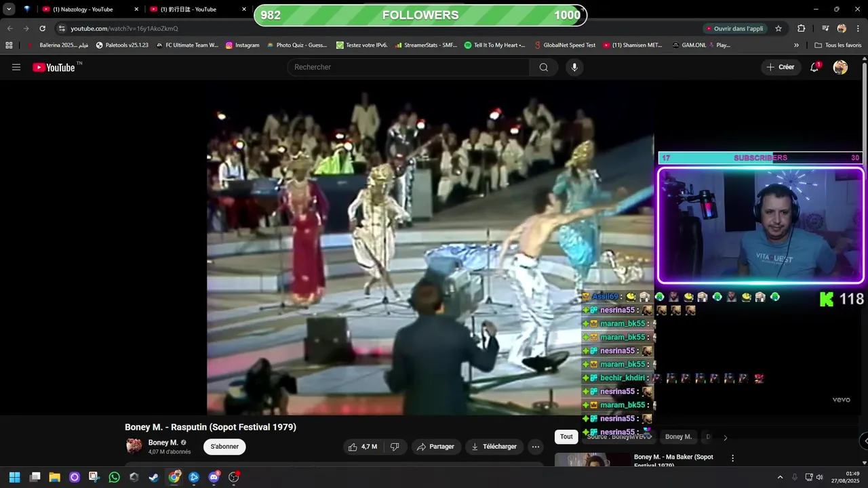Click the Télécharger download button
Viewport: 868px width, 488px height.
[494, 447]
